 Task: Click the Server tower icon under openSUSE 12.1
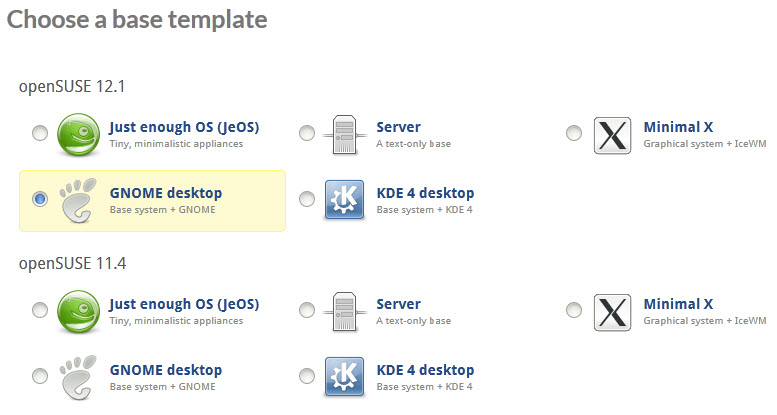coord(345,135)
